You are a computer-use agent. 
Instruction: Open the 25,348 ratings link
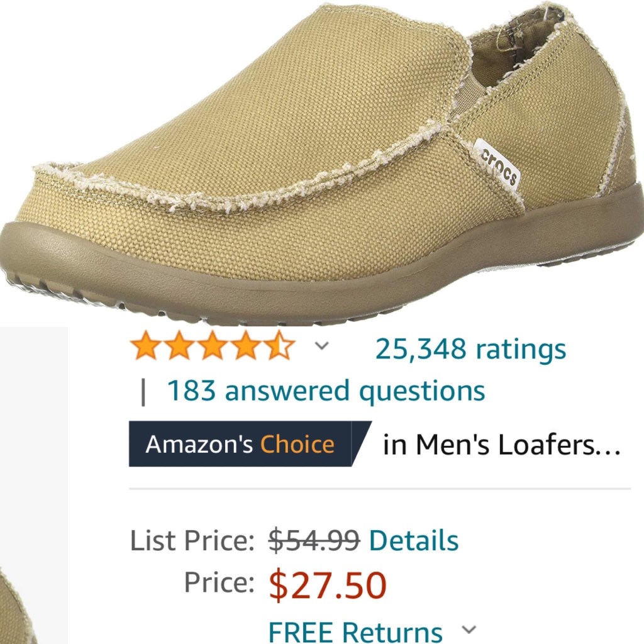tap(470, 350)
